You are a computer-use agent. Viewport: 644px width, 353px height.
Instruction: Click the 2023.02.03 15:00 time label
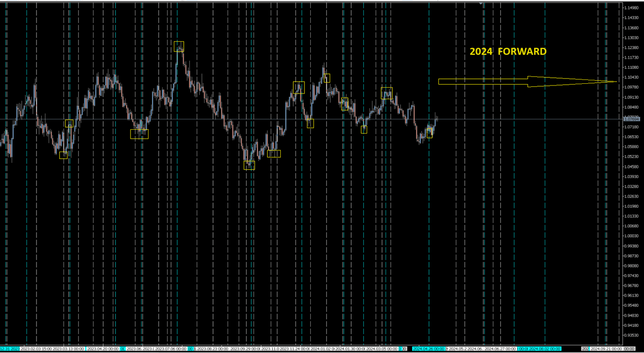point(36,349)
